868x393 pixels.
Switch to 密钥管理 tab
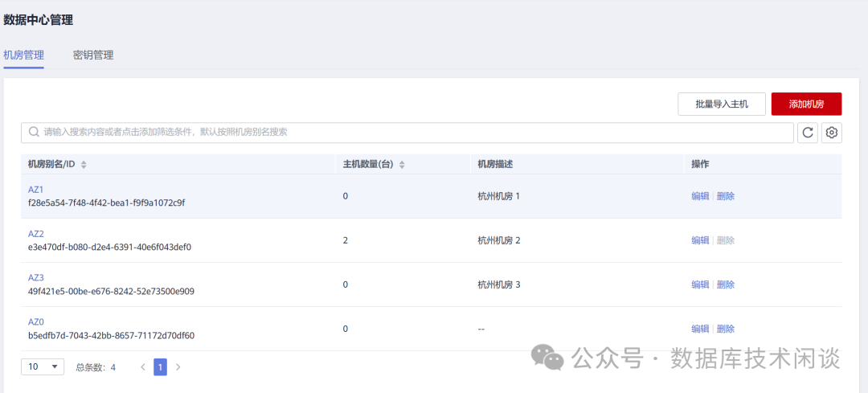[93, 55]
